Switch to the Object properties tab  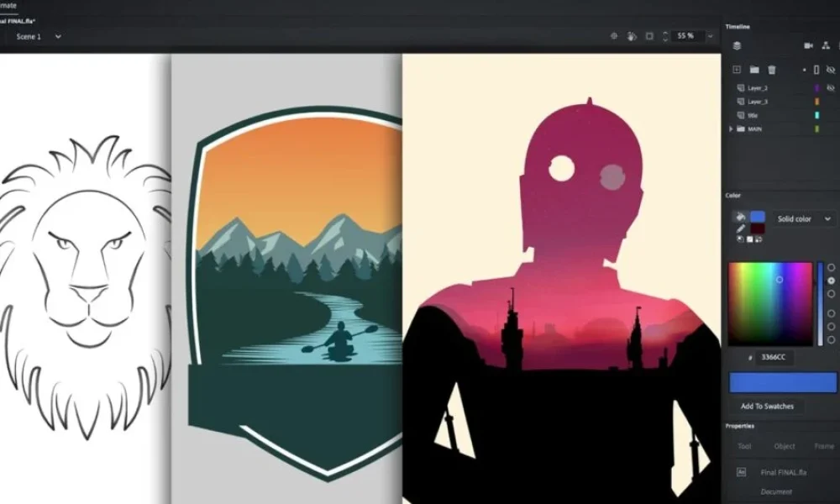point(785,446)
